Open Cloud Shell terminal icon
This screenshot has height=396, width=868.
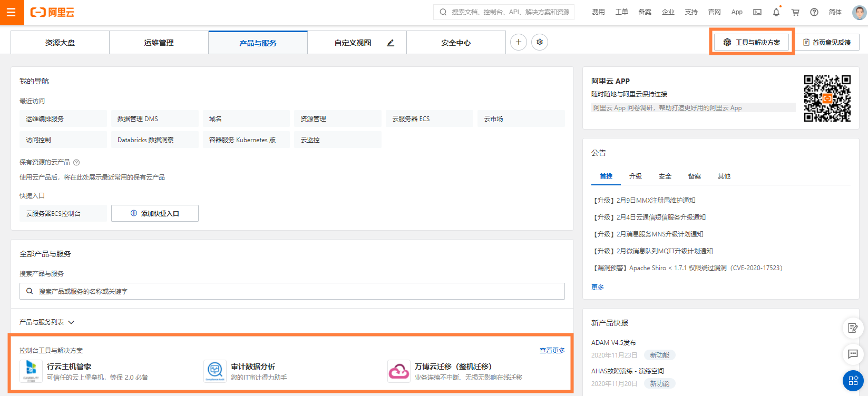click(757, 12)
